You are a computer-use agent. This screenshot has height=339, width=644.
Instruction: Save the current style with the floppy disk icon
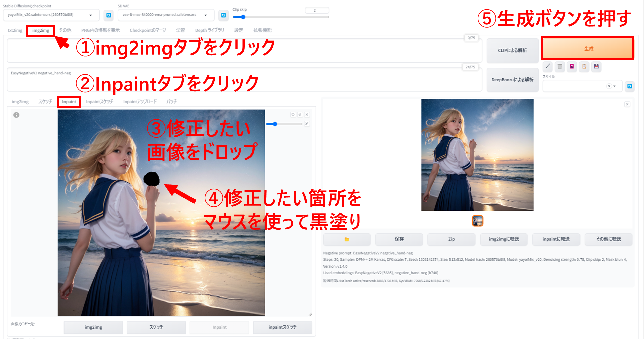(x=596, y=67)
